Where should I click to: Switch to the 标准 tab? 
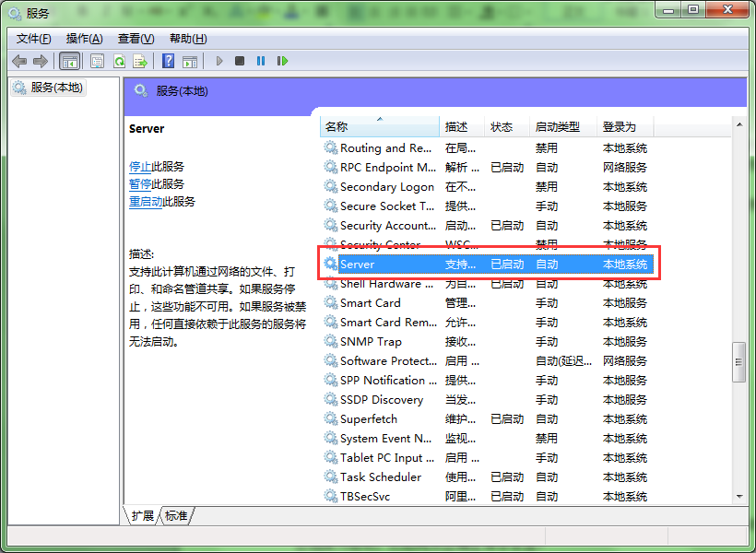point(176,516)
